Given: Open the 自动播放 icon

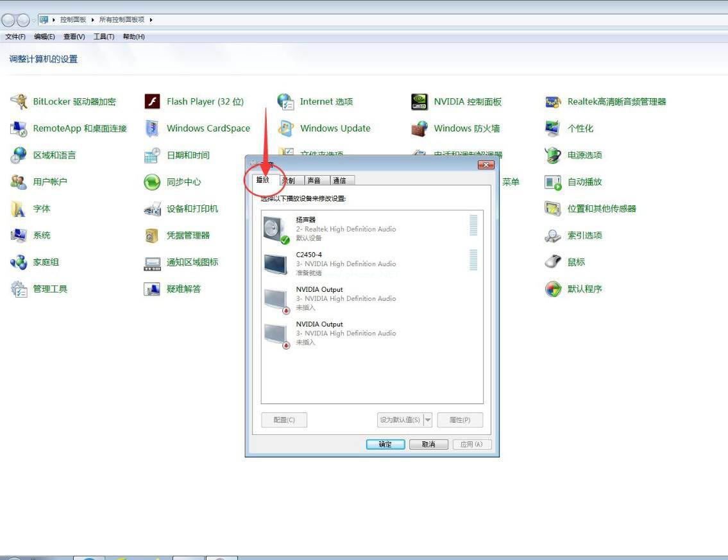Looking at the screenshot, I should tap(553, 182).
